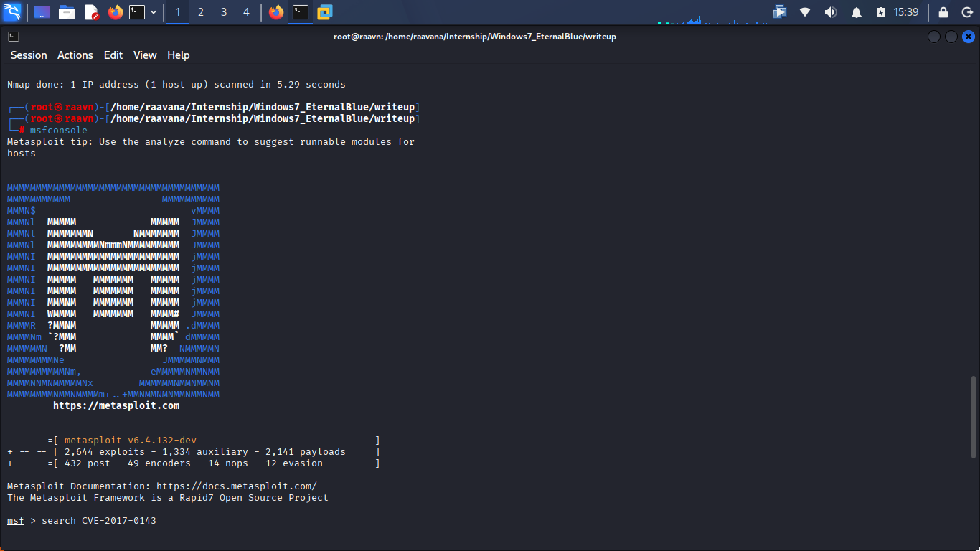The image size is (980, 551).
Task: Open the Session menu
Action: point(29,55)
